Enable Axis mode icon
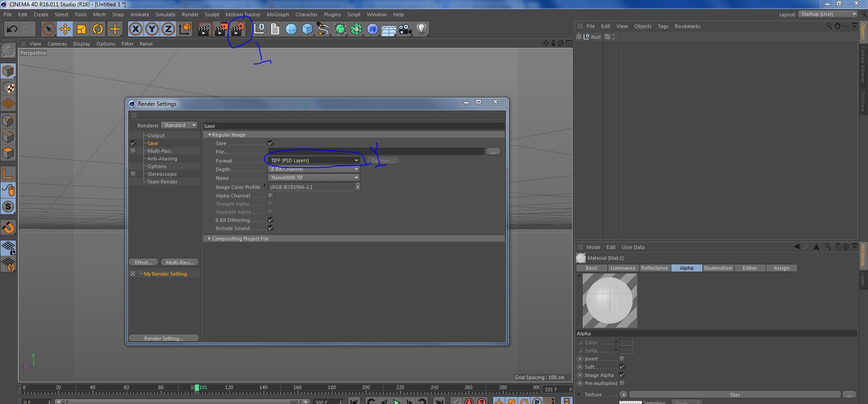Image resolution: width=868 pixels, height=404 pixels. point(8,174)
